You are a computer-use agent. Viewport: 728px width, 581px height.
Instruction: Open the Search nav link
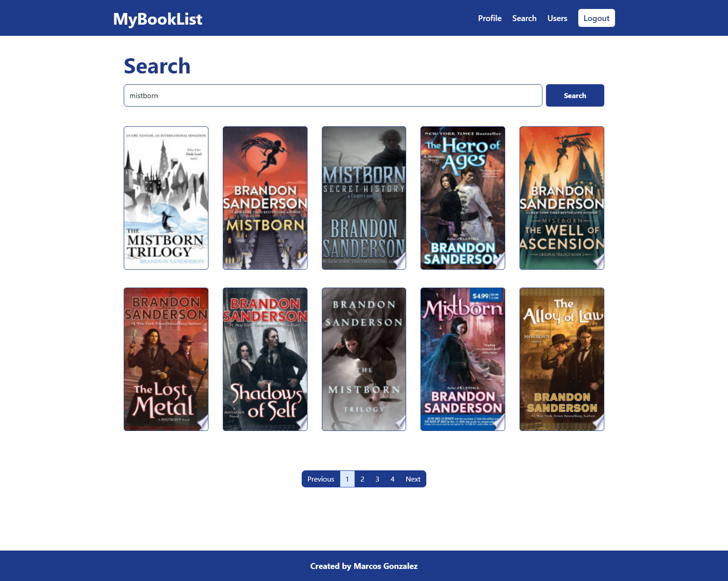point(524,18)
